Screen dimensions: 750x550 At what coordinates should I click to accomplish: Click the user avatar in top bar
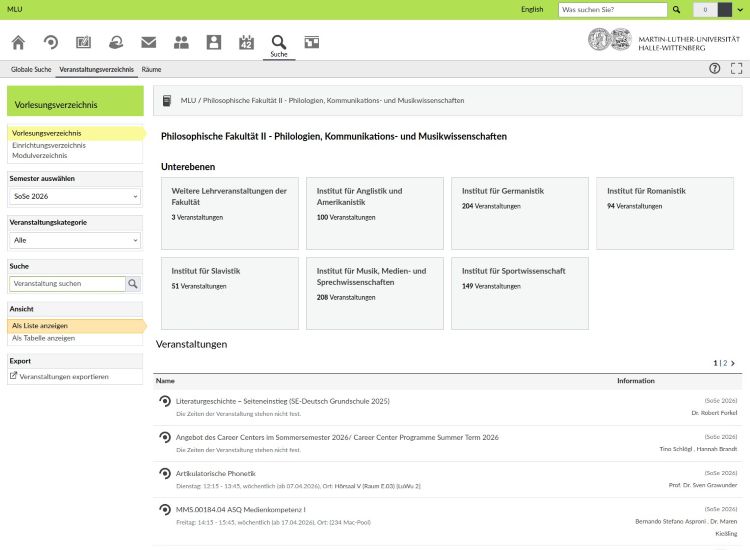click(x=725, y=10)
